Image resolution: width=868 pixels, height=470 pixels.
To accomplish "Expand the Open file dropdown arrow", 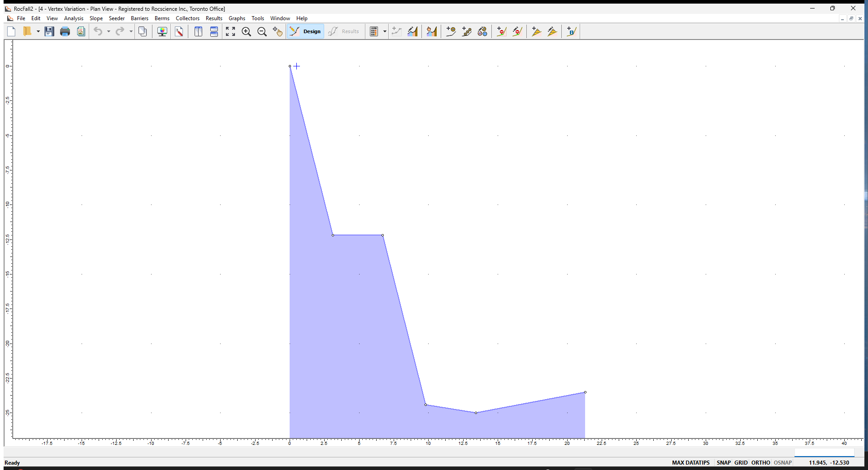I will 38,31.
